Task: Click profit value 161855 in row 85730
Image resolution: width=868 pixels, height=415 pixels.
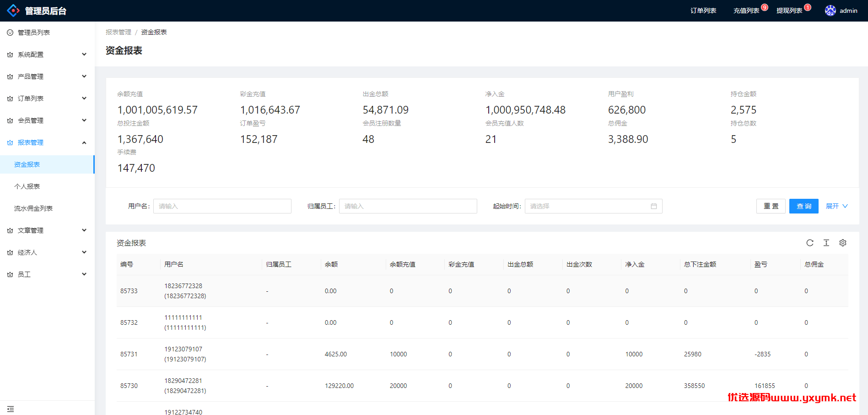Action: tap(765, 386)
